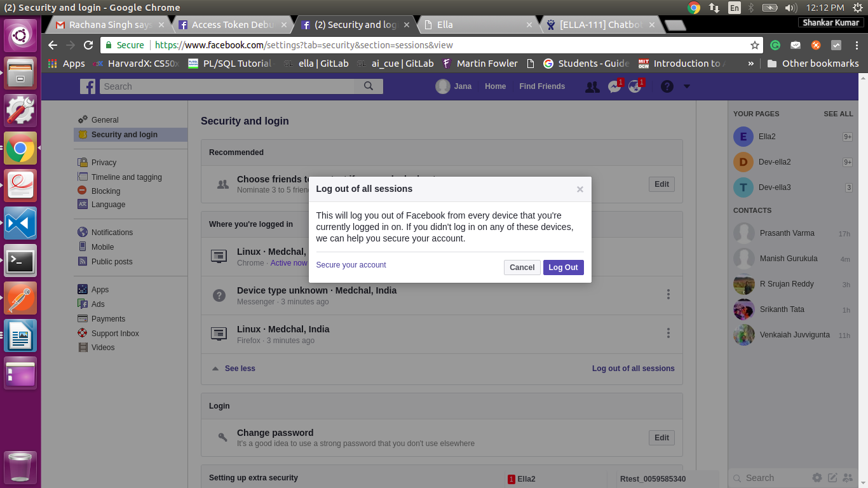868x488 pixels.
Task: Open Public posts settings
Action: coord(112,262)
